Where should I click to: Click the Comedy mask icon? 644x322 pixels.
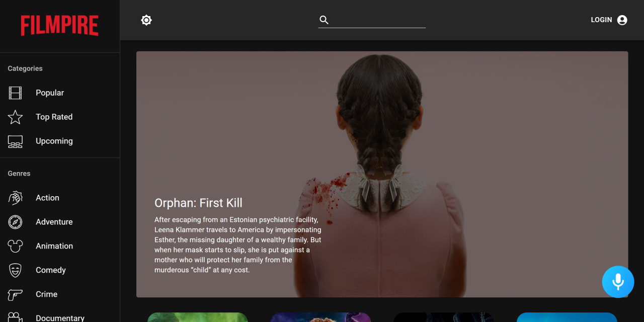[15, 270]
